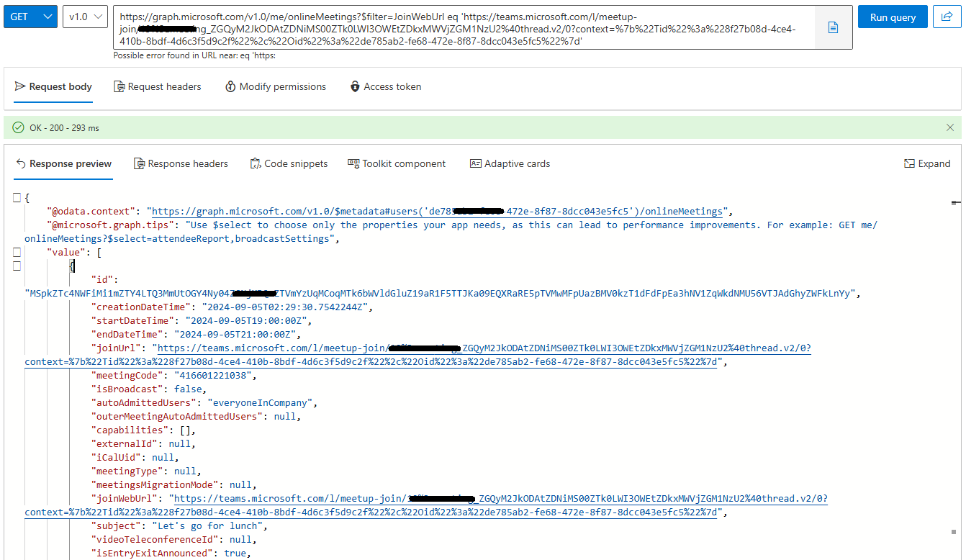Click the Expand button's icon
The height and width of the screenshot is (560, 966).
(x=910, y=163)
